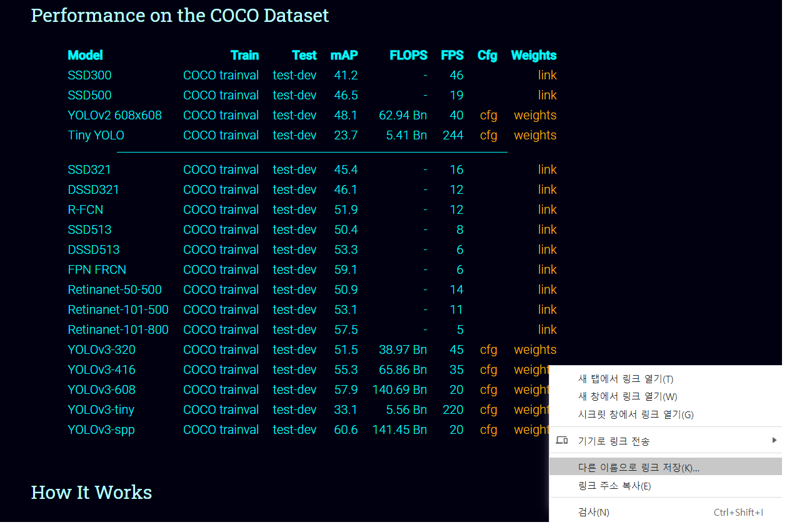This screenshot has height=532, width=787.
Task: Select 다른 이름으로 링크 저장(K)... option
Action: (x=665, y=467)
